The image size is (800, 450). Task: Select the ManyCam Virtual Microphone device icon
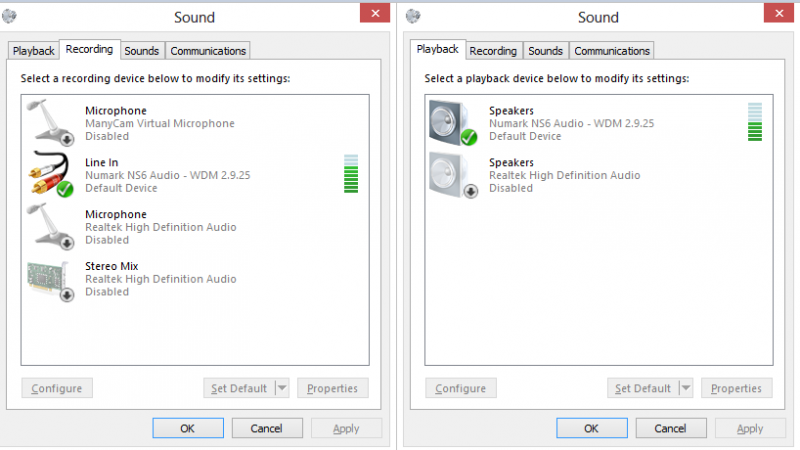pyautogui.click(x=52, y=122)
